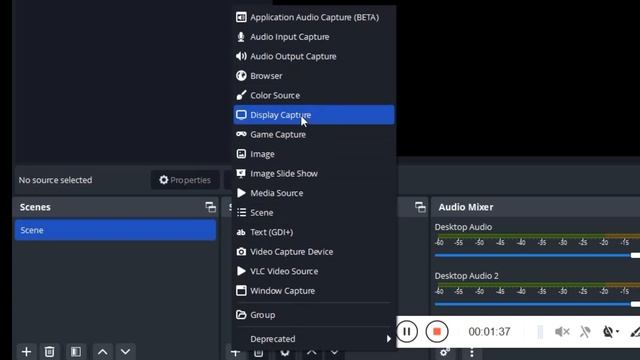Select Media Source entry

coord(313,193)
